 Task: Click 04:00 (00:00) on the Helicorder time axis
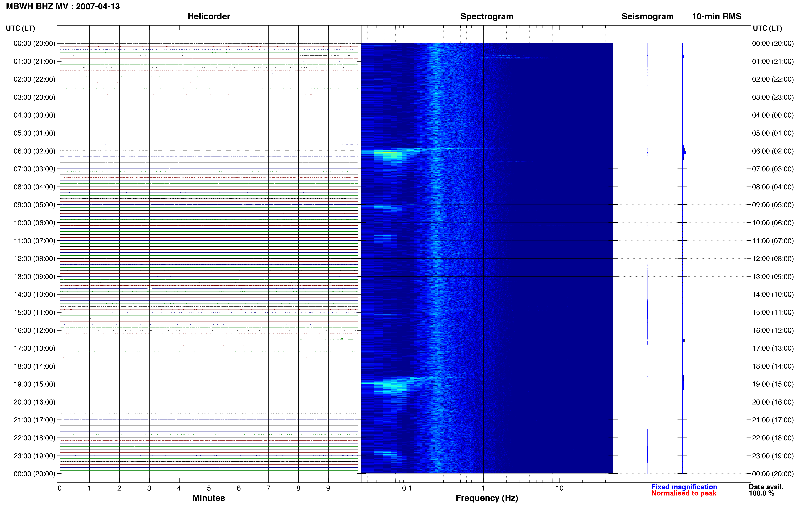(34, 115)
